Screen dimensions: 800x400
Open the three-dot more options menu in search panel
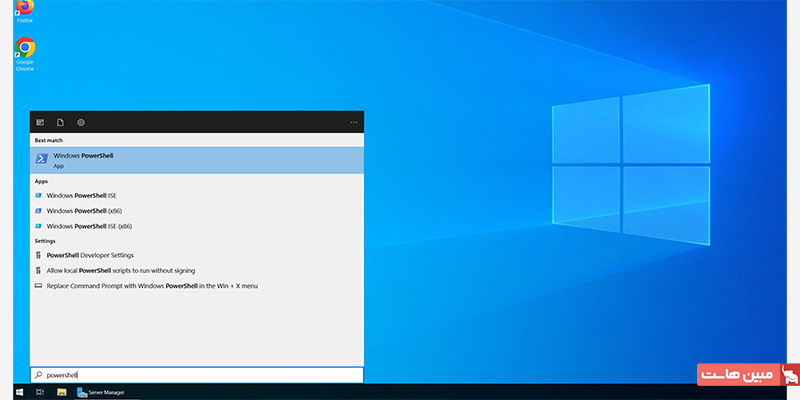point(353,122)
